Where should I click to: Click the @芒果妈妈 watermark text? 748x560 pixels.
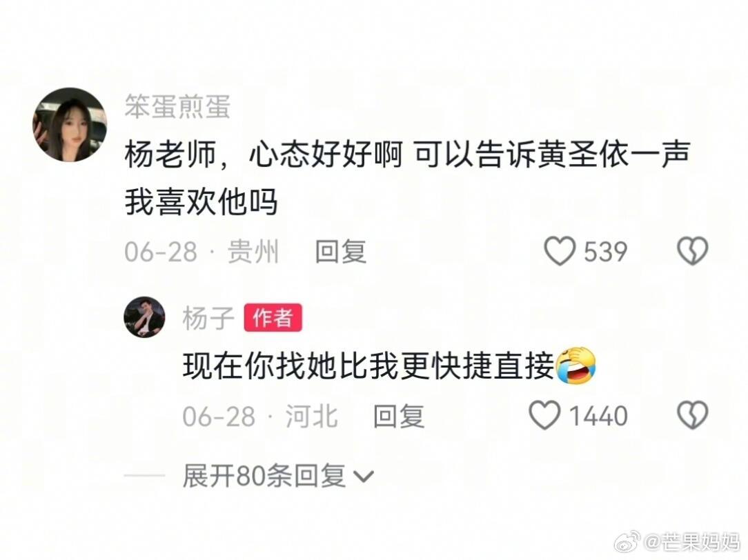[x=691, y=542]
